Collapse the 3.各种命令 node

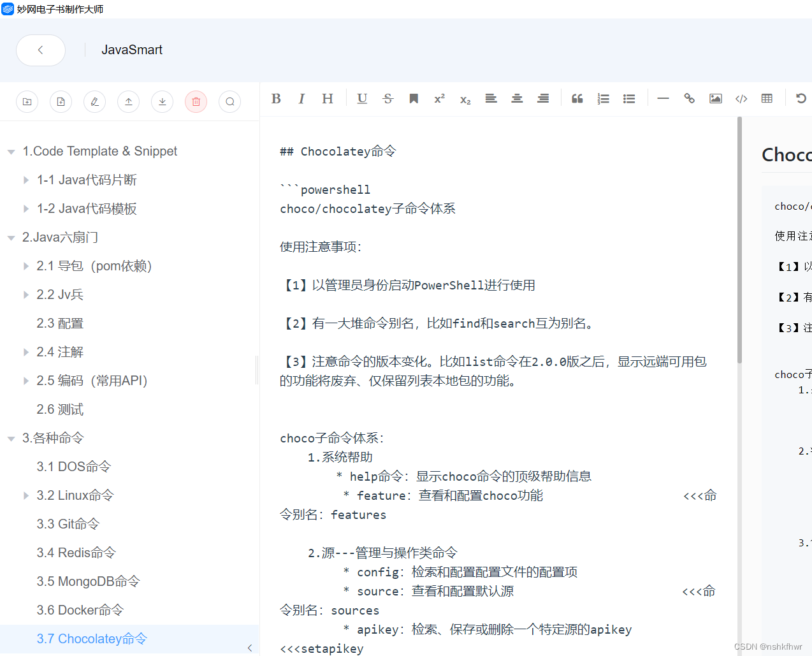click(11, 439)
